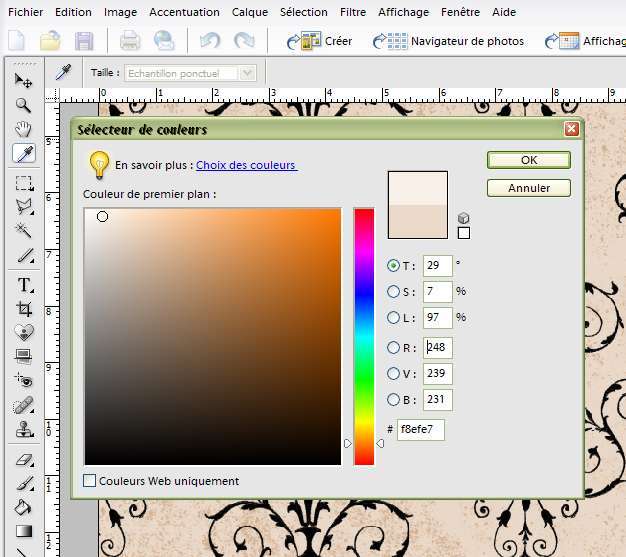
Task: Click the Undo arrow icon
Action: click(x=210, y=40)
